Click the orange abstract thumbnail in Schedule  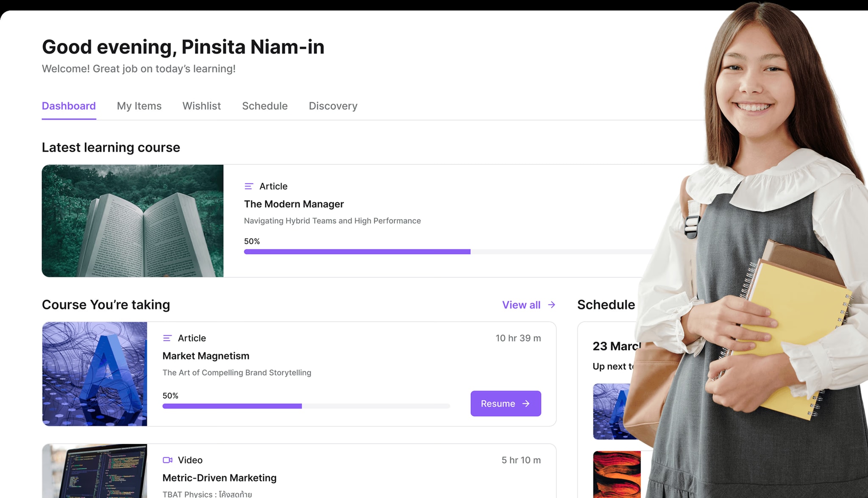[617, 474]
